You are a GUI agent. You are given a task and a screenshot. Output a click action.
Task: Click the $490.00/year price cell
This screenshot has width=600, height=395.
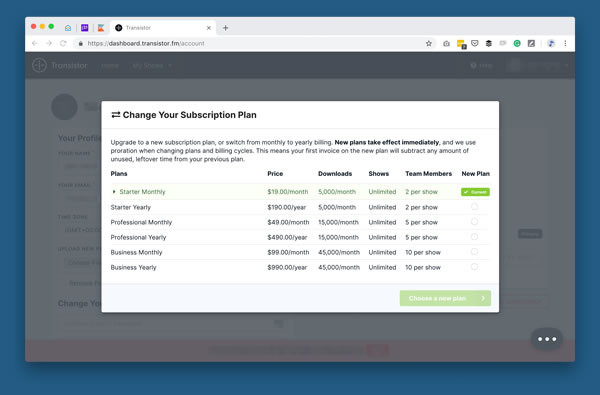[x=287, y=237]
